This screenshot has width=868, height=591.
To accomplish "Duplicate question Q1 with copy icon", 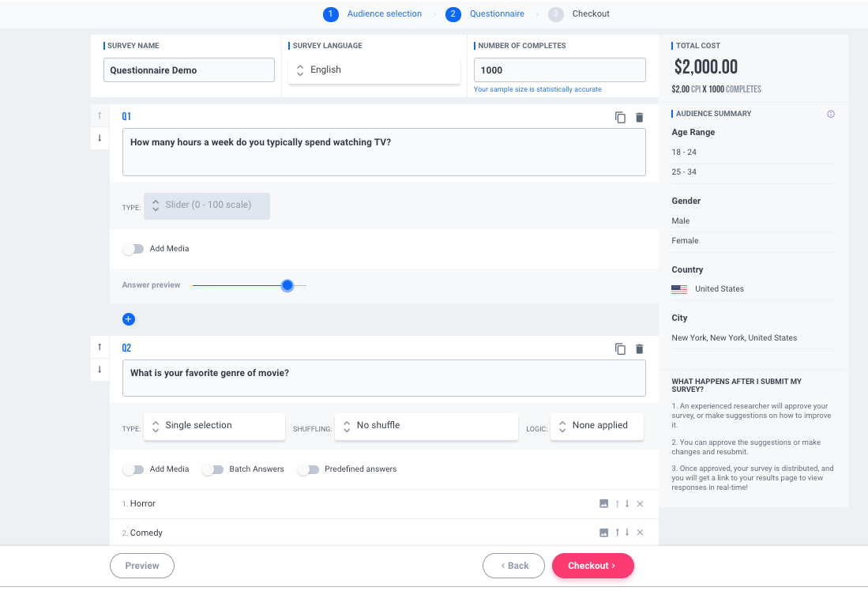I will tap(620, 118).
